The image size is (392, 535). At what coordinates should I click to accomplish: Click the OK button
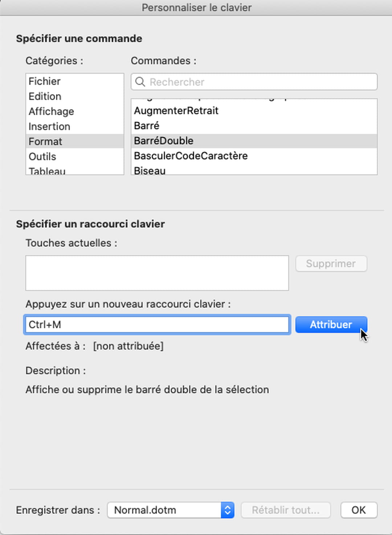coord(359,510)
